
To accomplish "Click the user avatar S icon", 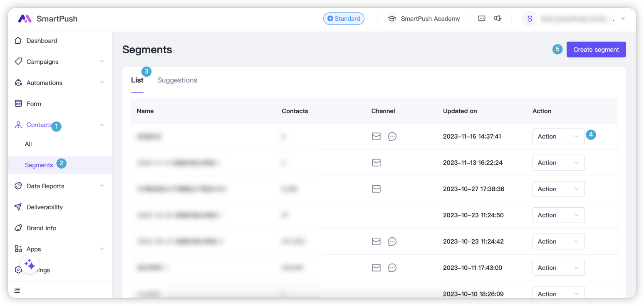I will click(x=530, y=19).
